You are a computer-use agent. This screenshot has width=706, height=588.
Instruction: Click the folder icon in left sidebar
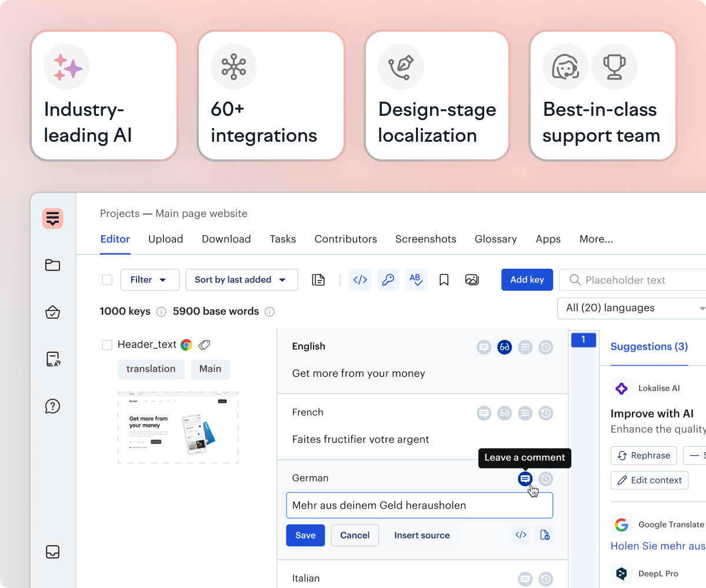pos(53,265)
